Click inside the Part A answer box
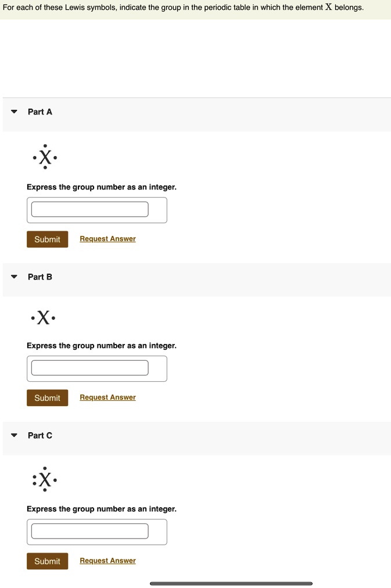Screen dimensions: 391x588 coord(90,209)
